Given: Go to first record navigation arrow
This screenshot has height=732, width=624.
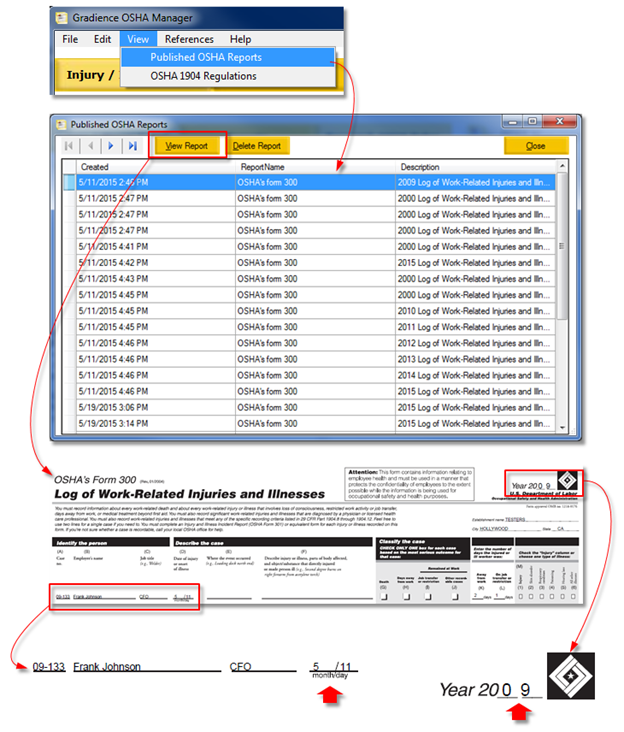Looking at the screenshot, I should click(69, 146).
